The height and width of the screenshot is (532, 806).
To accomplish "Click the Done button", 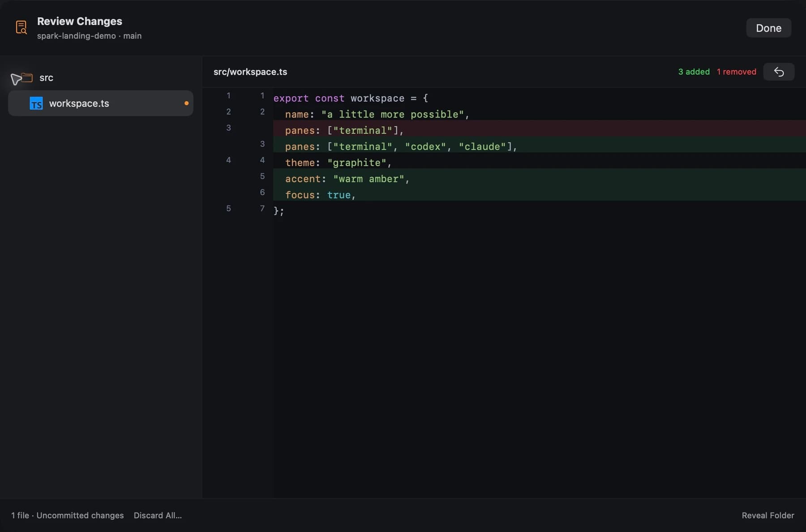I will pyautogui.click(x=768, y=28).
